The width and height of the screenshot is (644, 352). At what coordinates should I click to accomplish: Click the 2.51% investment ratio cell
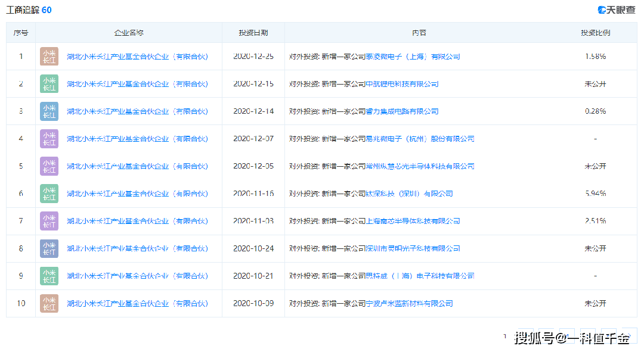point(596,221)
